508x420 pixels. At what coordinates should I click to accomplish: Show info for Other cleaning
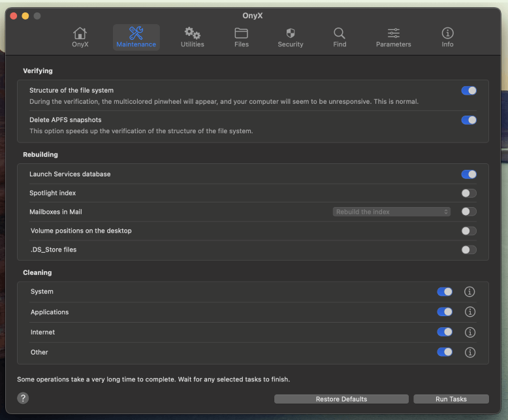point(469,352)
